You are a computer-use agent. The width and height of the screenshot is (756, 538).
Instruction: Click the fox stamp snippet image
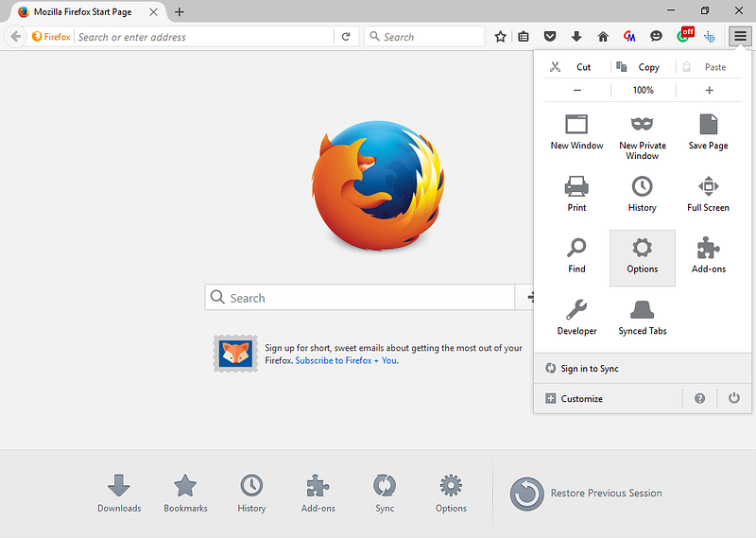coord(235,354)
